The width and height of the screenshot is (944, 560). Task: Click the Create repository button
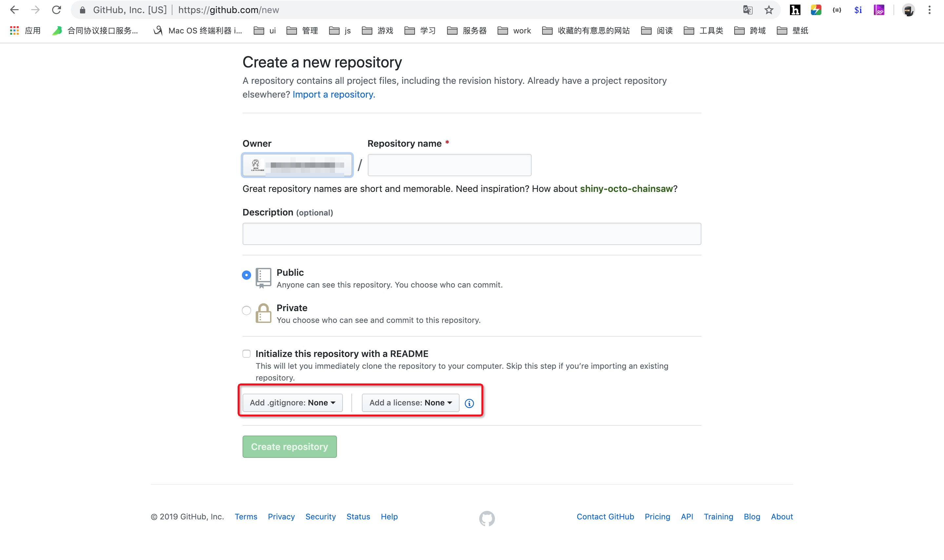pyautogui.click(x=289, y=447)
